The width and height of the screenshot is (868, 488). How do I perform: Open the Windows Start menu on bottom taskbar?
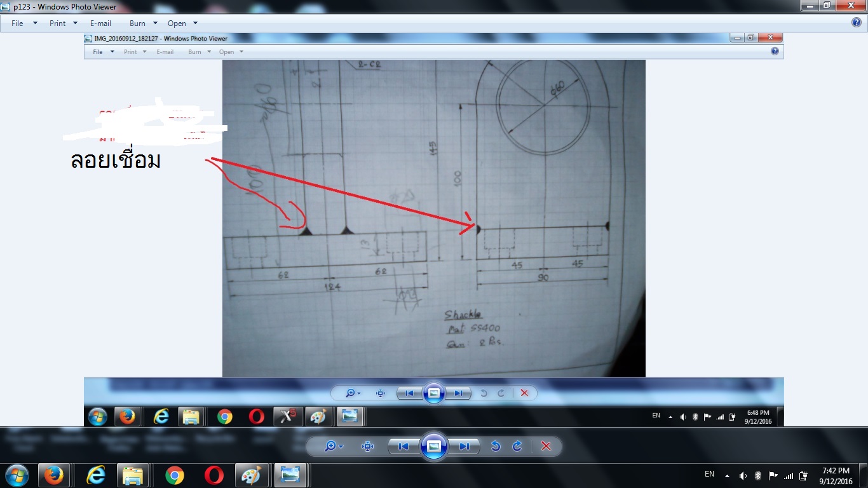(x=17, y=475)
